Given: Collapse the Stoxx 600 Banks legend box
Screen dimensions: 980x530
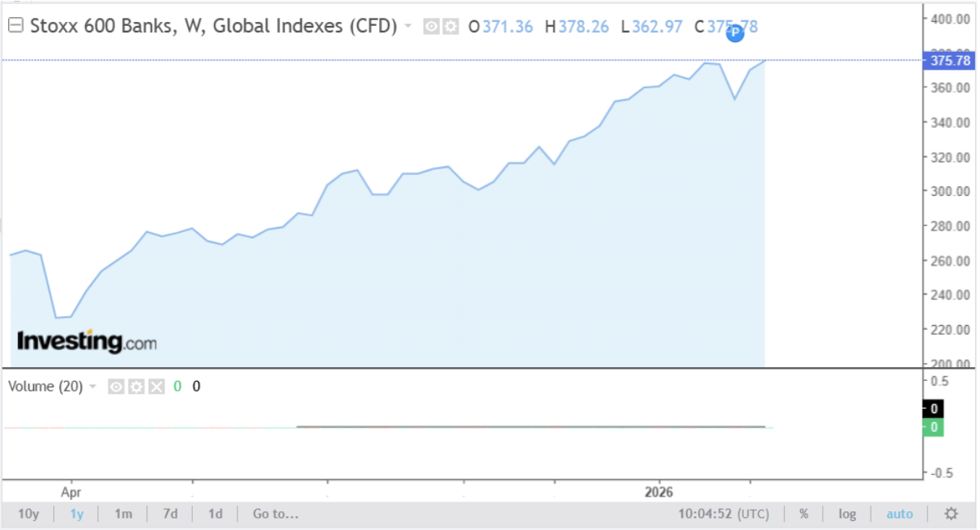Looking at the screenshot, I should click(x=15, y=26).
